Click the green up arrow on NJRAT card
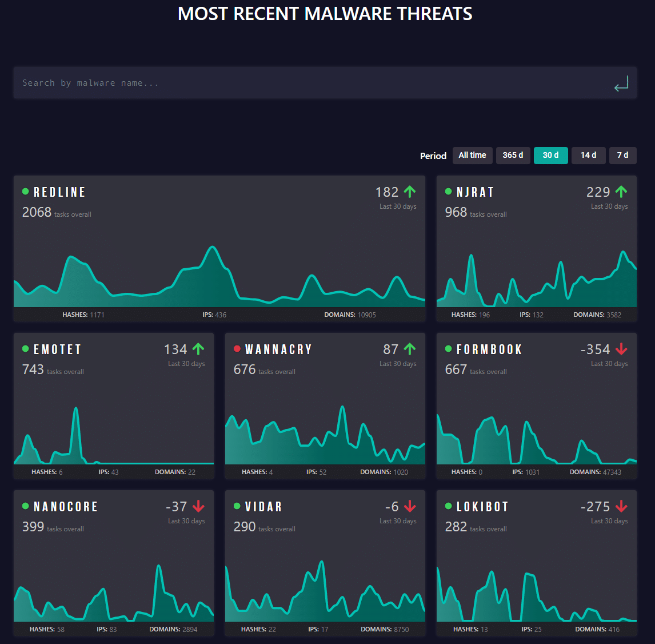655x644 pixels. (621, 192)
